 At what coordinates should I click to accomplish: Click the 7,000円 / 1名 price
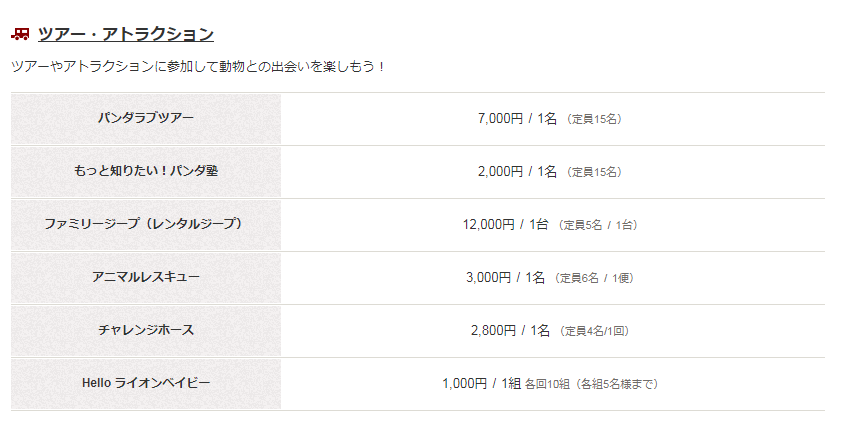[517, 118]
